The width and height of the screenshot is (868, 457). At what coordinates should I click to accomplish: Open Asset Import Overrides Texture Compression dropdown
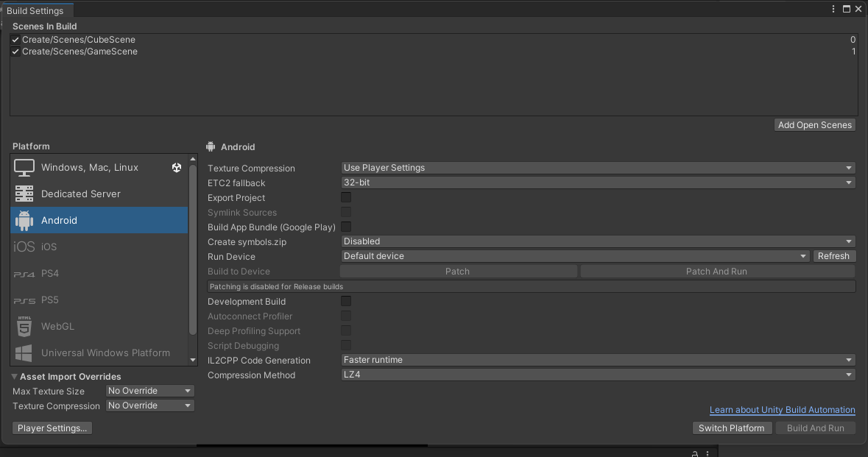tap(149, 405)
